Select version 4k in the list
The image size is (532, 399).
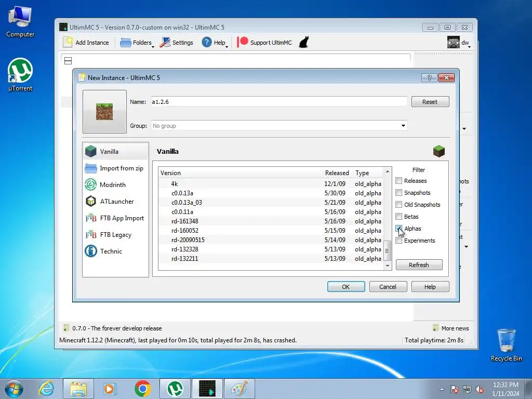271,184
